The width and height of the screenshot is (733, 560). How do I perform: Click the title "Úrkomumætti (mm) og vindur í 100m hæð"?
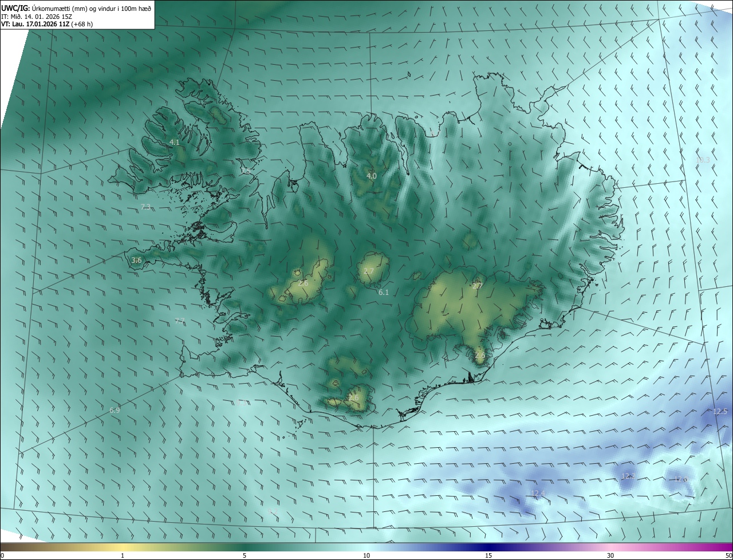coord(92,8)
